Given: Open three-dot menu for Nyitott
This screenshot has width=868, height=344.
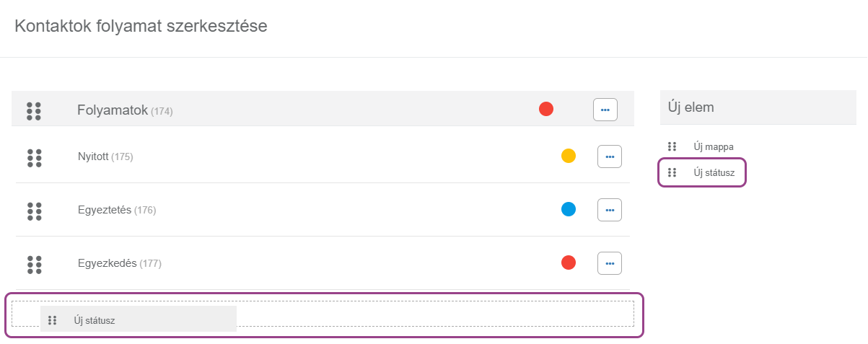Looking at the screenshot, I should 609,156.
